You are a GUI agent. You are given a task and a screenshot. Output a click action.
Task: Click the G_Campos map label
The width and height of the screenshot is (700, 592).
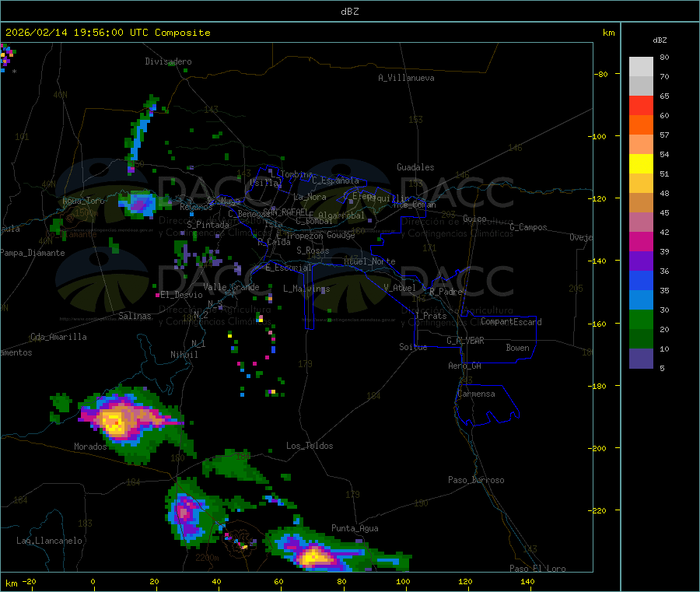[x=528, y=227]
